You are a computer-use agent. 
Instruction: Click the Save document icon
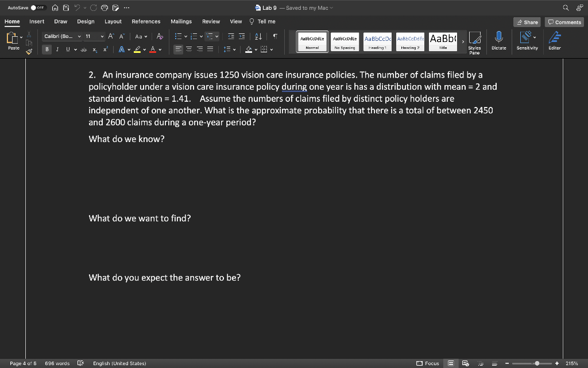point(66,7)
